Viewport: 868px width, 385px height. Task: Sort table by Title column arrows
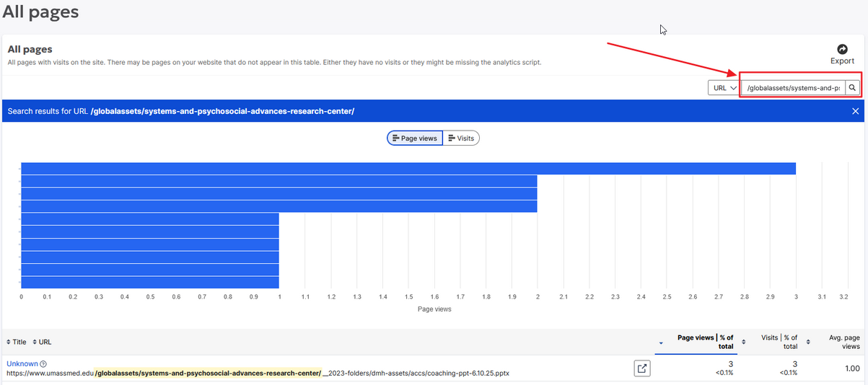pos(9,342)
